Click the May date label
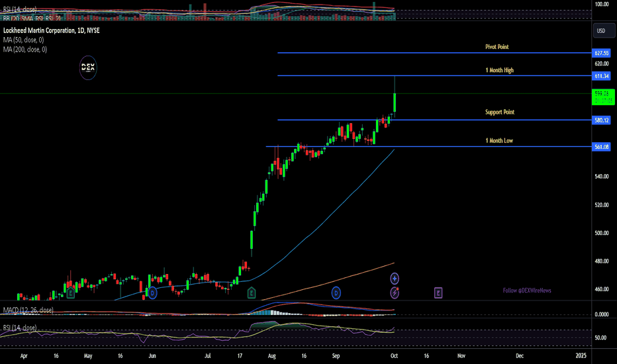The width and height of the screenshot is (617, 364). point(88,356)
